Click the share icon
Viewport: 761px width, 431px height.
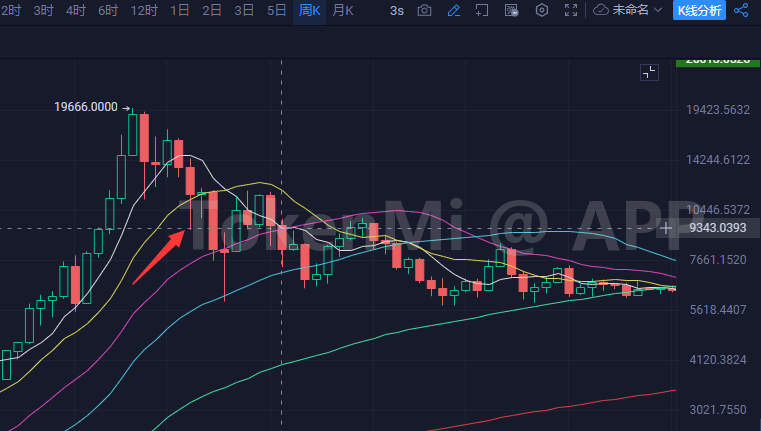point(741,10)
